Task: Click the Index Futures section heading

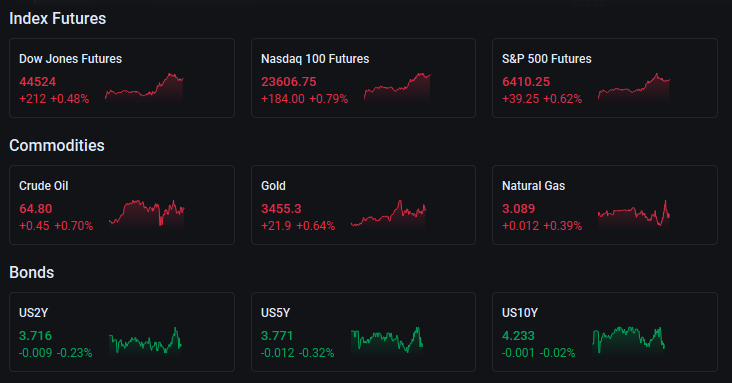Action: 57,19
